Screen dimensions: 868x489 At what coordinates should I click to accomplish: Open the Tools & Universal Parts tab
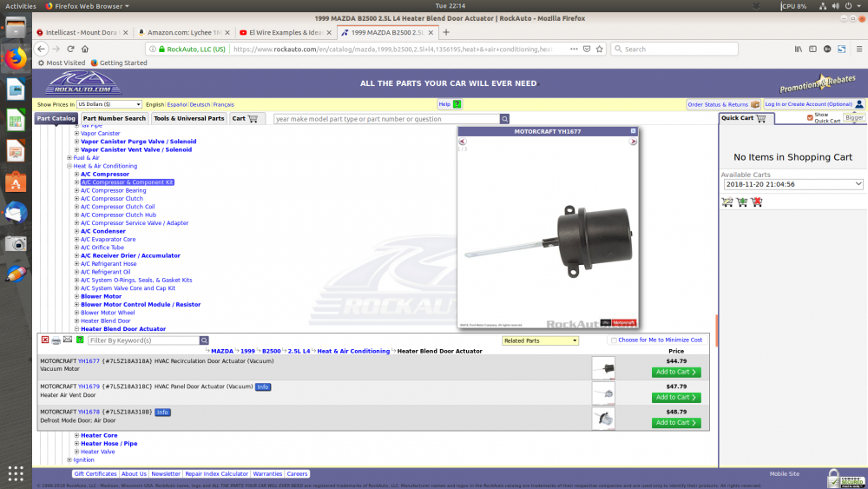click(x=188, y=118)
